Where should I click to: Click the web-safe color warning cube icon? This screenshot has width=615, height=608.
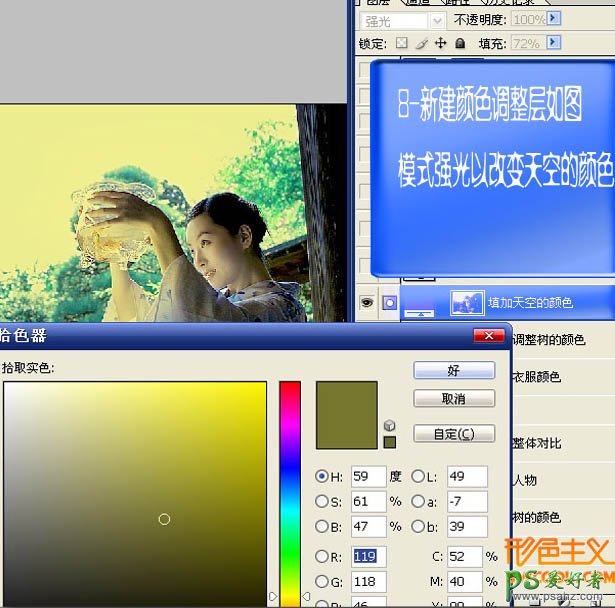pos(389,426)
